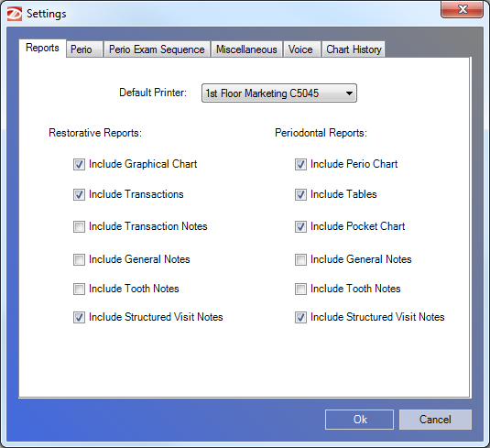Toggle Include Tables checkbox
The image size is (490, 448).
(300, 194)
